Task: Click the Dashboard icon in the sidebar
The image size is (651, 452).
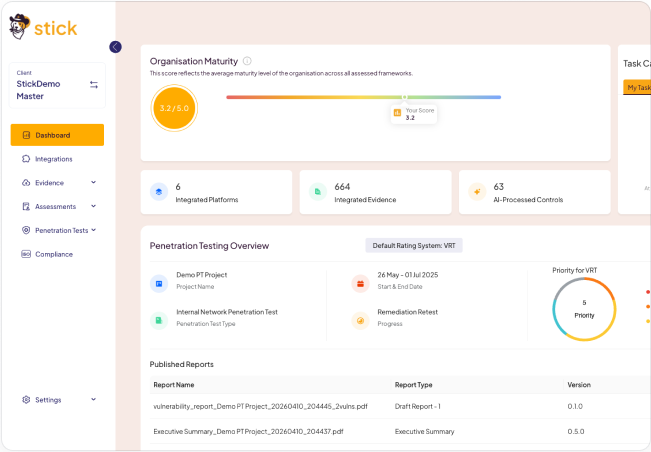Action: click(x=26, y=135)
